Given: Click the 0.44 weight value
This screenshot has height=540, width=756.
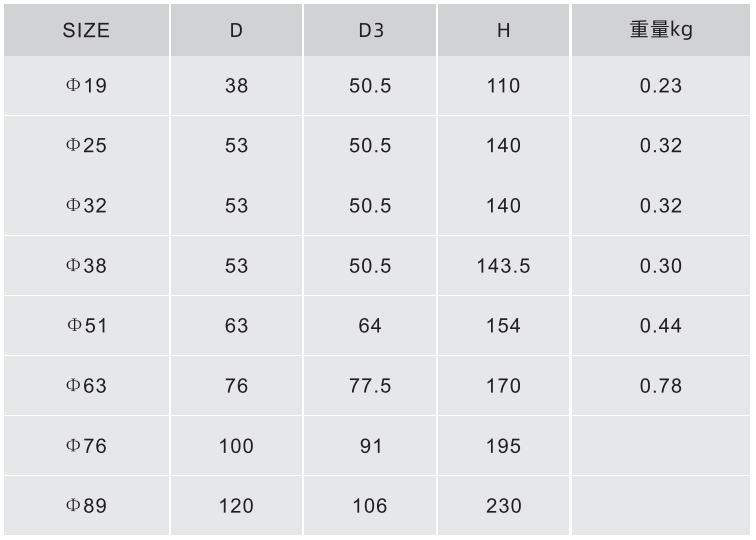Looking at the screenshot, I should (661, 325).
